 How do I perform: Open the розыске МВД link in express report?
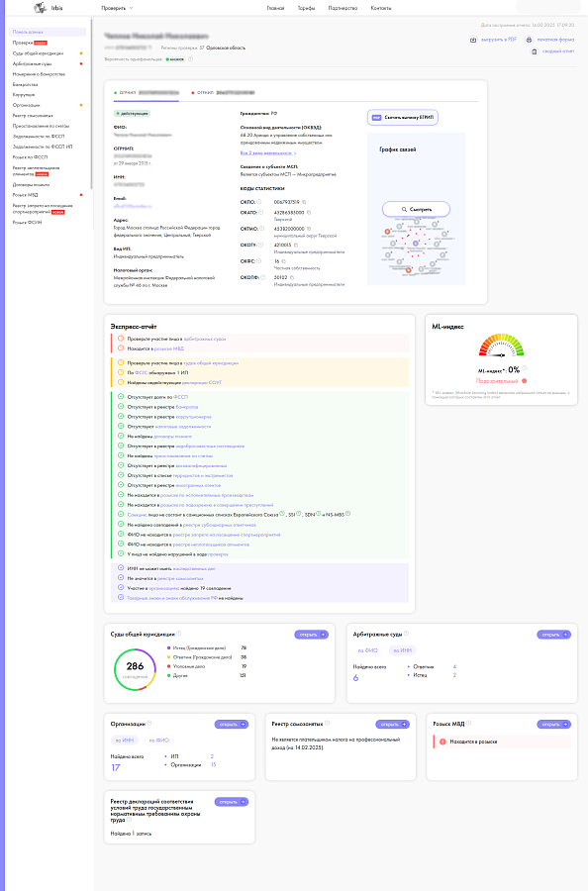[169, 348]
